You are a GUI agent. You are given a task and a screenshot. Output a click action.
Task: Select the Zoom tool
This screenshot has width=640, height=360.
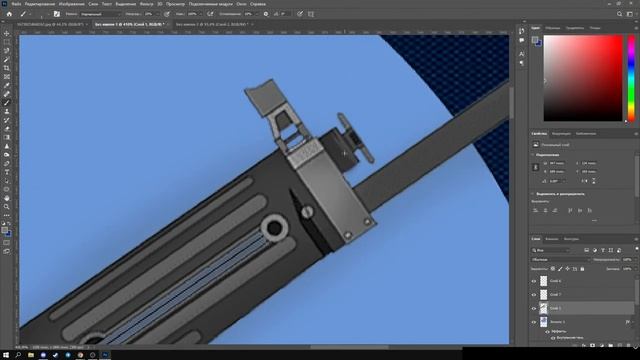[7, 207]
